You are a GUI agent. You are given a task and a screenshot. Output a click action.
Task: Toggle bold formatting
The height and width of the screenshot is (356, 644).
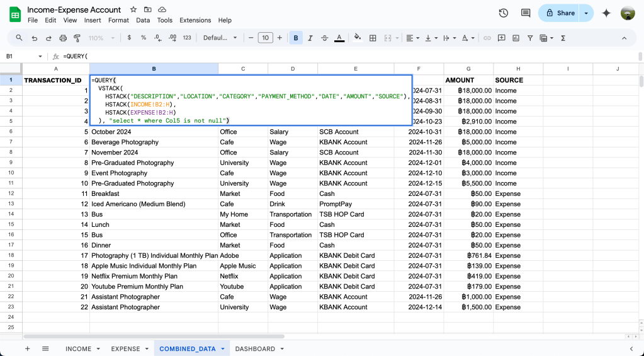click(x=296, y=38)
